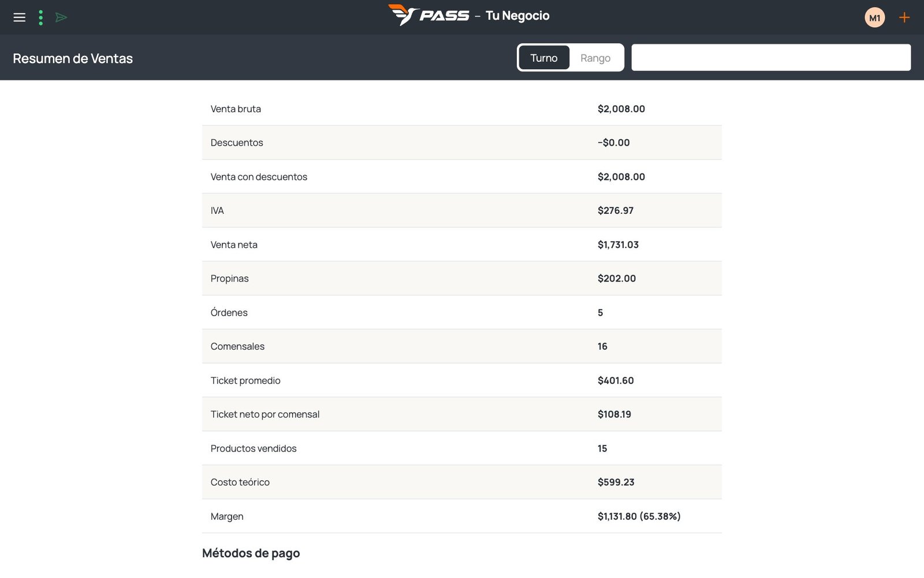
Task: Click the Margen row label
Action: 227,517
